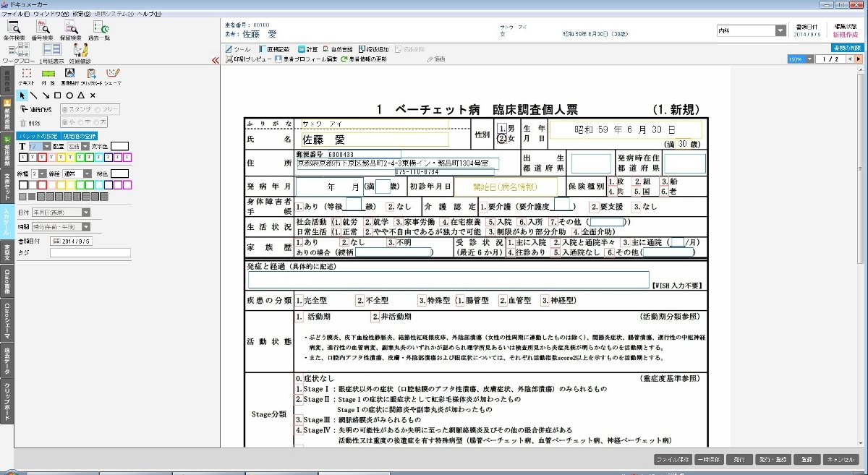Screen dimensions: 868x475
Task: Select the スタンプ stamp radio button
Action: point(65,109)
